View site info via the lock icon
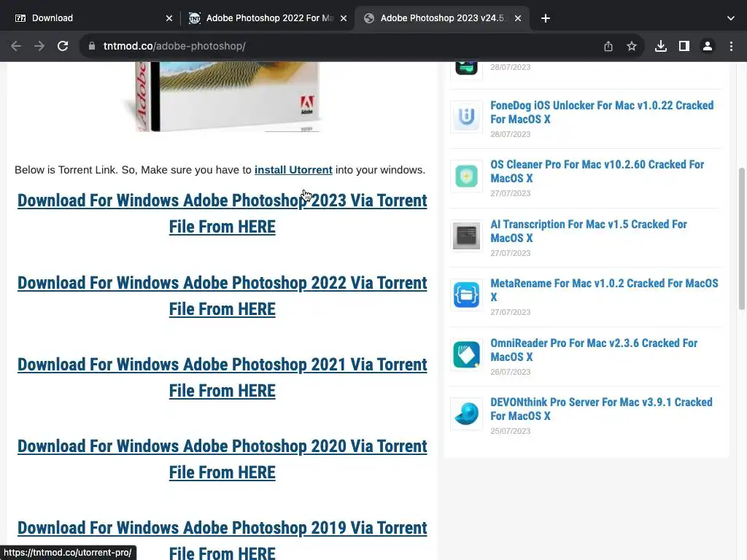 point(92,46)
